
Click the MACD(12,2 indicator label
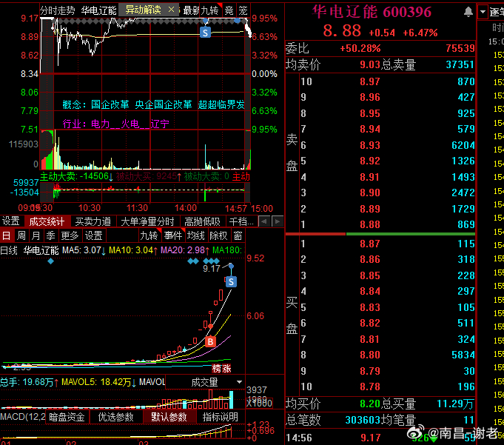click(x=22, y=417)
